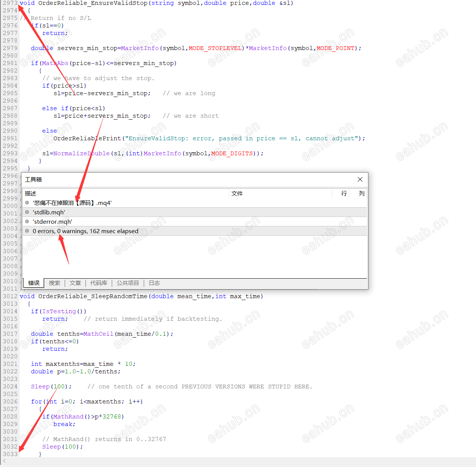Click the 工具箱 panel title

click(33, 179)
